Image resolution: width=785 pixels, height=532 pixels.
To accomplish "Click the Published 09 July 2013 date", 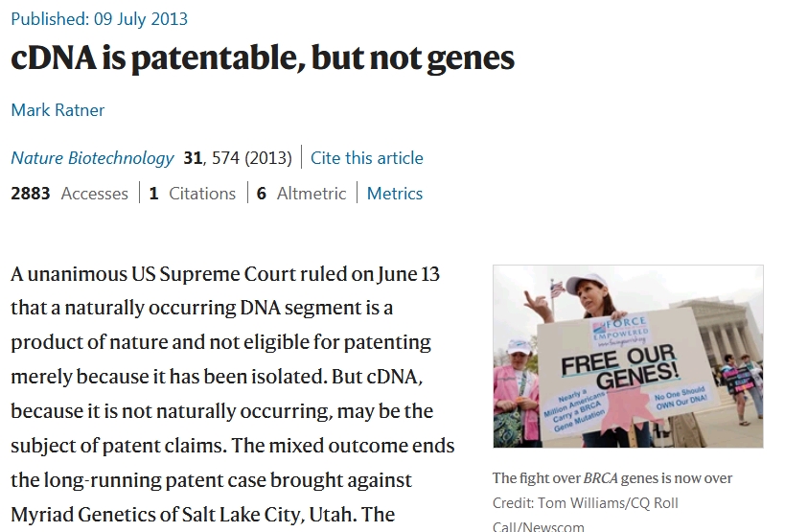I will click(99, 19).
